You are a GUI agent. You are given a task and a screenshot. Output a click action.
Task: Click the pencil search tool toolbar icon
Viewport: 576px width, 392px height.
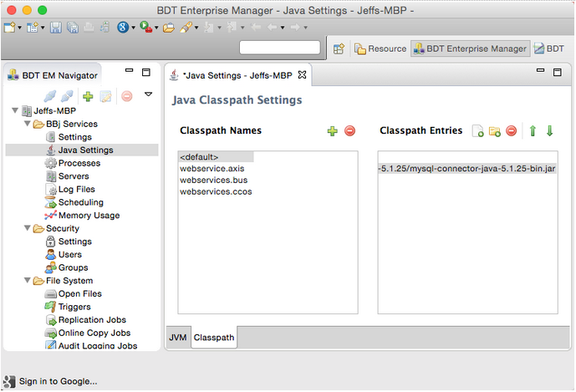(186, 28)
